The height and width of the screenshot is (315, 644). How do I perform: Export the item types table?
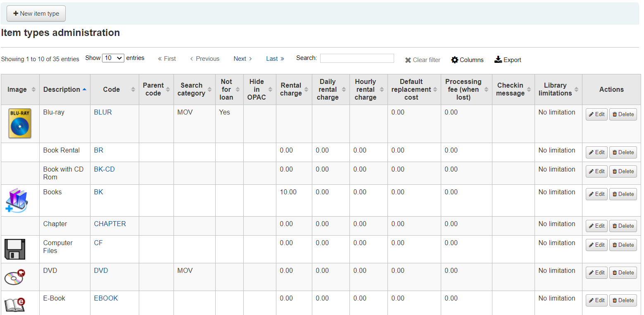click(x=508, y=60)
